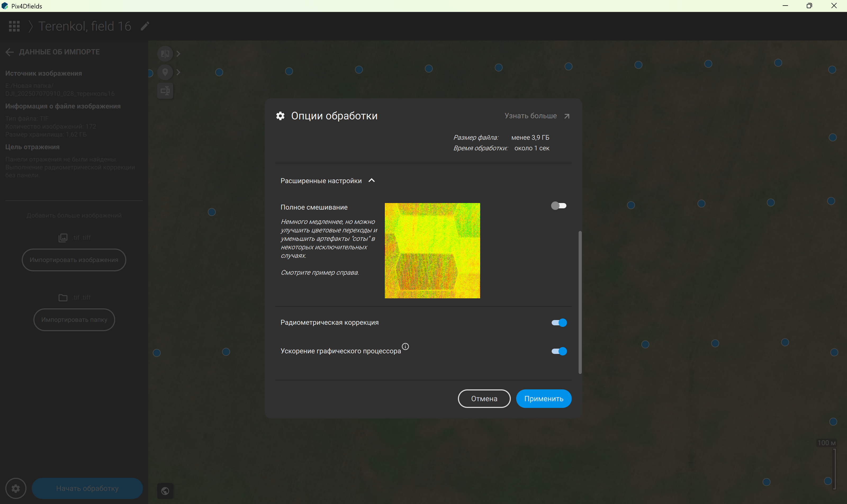The image size is (847, 504).
Task: Click the Отмена button
Action: click(484, 399)
